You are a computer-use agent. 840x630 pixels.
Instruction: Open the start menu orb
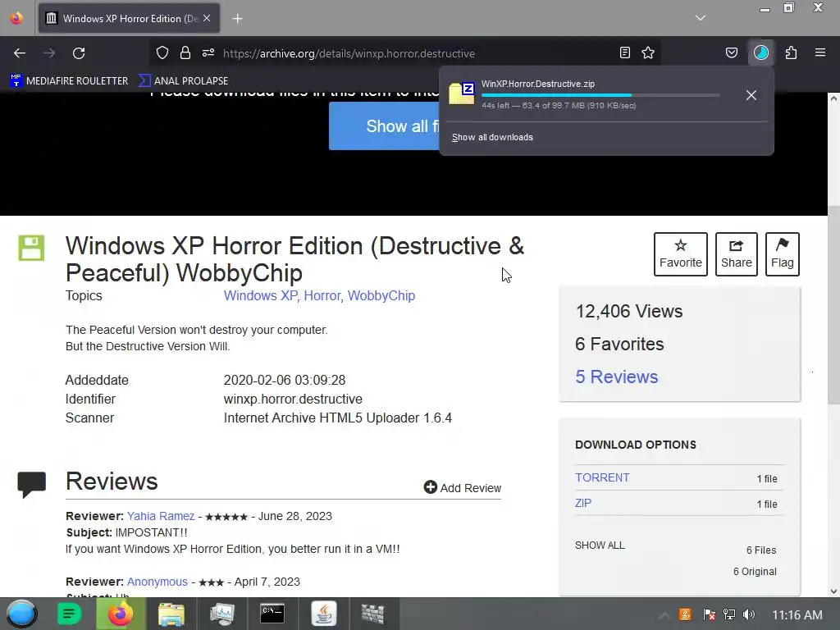coord(22,614)
